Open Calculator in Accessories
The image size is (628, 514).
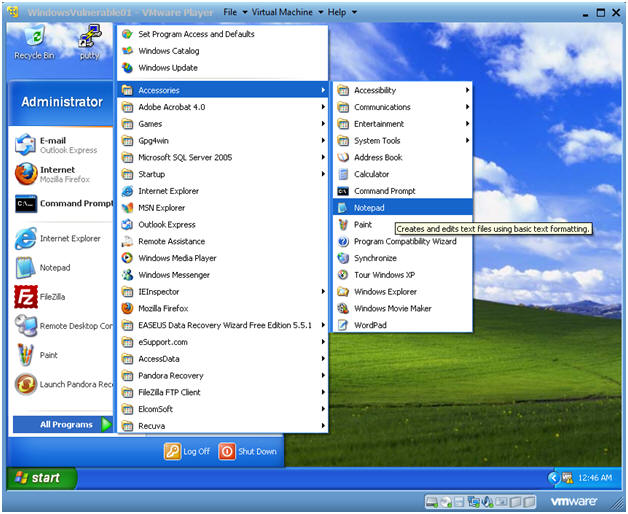403,174
